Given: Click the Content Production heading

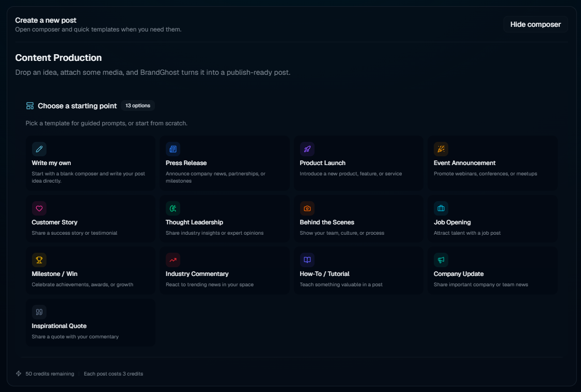Looking at the screenshot, I should (x=58, y=58).
